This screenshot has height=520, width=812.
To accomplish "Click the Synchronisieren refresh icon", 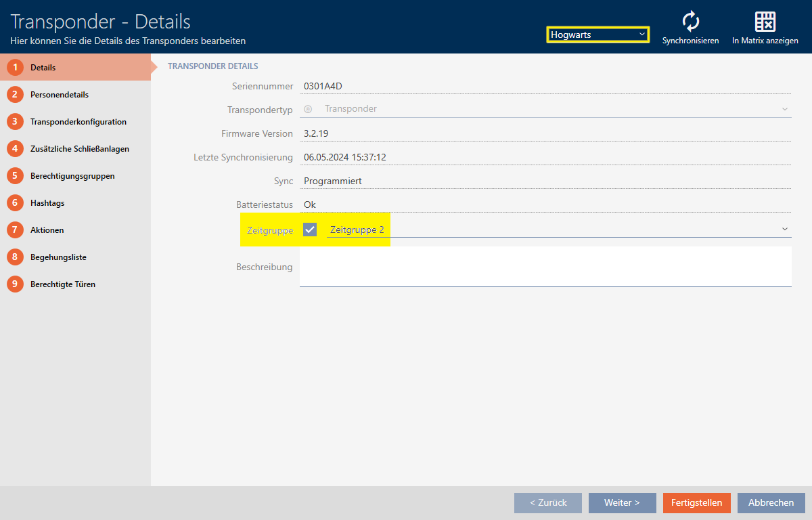I will [x=690, y=22].
